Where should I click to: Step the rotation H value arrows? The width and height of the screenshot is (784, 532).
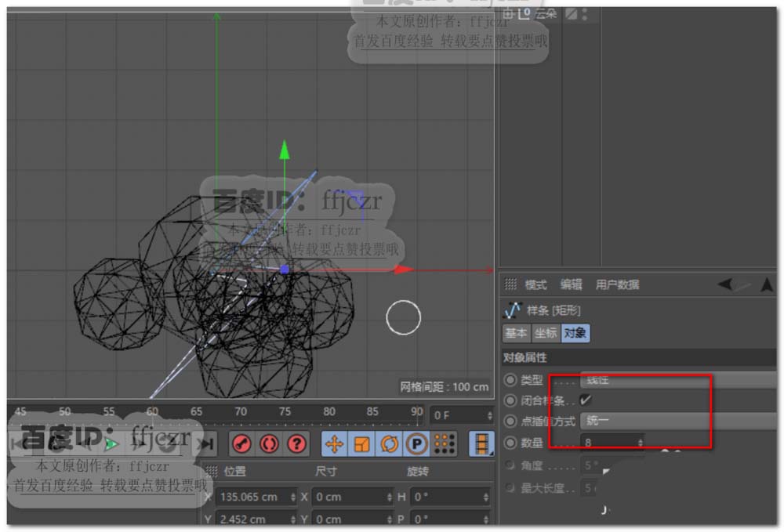pos(485,497)
